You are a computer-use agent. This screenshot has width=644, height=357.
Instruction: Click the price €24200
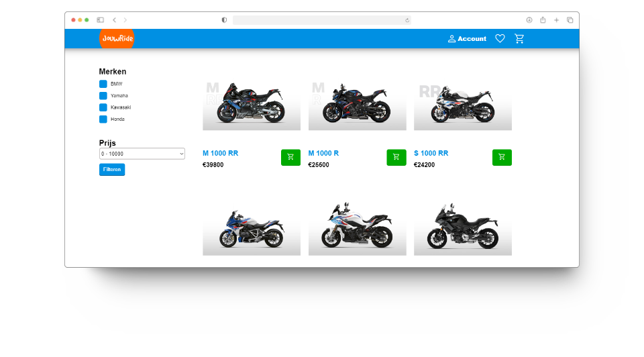(x=424, y=164)
